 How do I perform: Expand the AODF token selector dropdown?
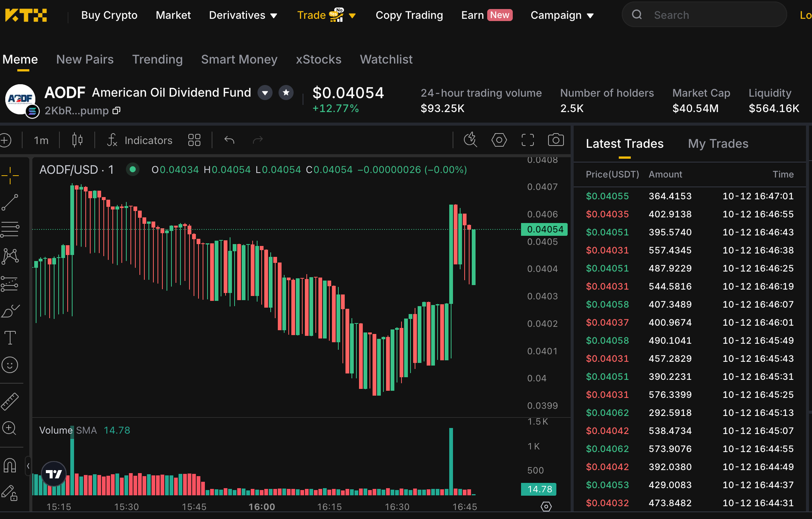pyautogui.click(x=265, y=93)
